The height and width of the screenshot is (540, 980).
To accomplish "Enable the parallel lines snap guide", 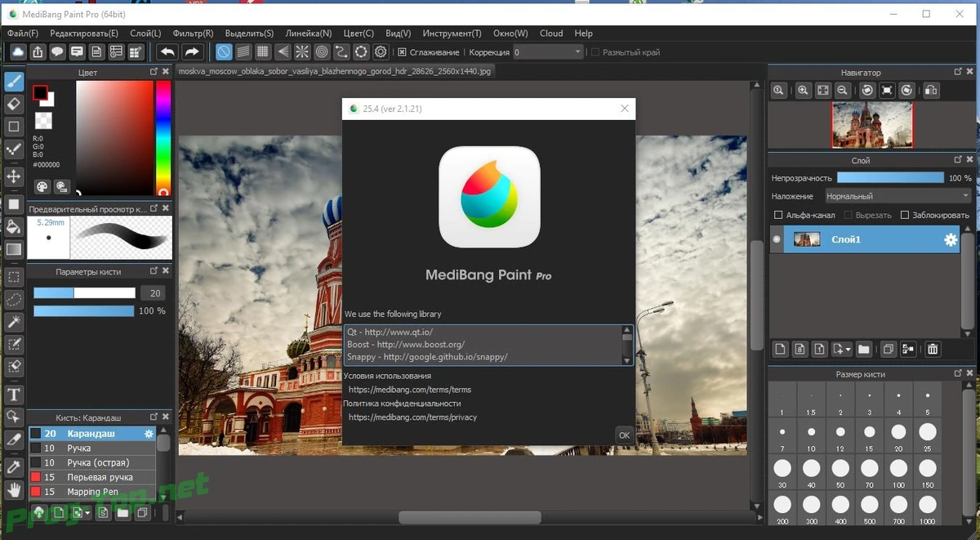I will (243, 52).
